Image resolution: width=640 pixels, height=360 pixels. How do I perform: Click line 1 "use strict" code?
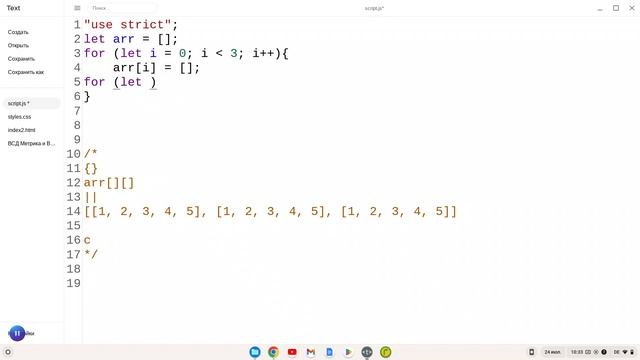[x=131, y=24]
